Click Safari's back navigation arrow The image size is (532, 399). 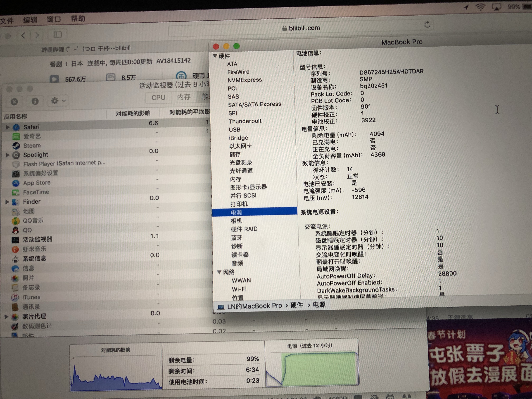pyautogui.click(x=23, y=36)
